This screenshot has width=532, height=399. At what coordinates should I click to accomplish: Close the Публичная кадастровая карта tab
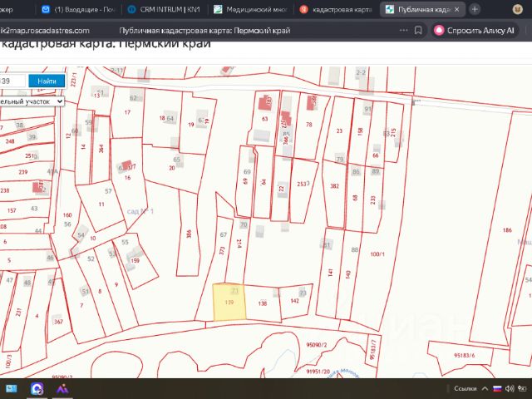point(456,9)
